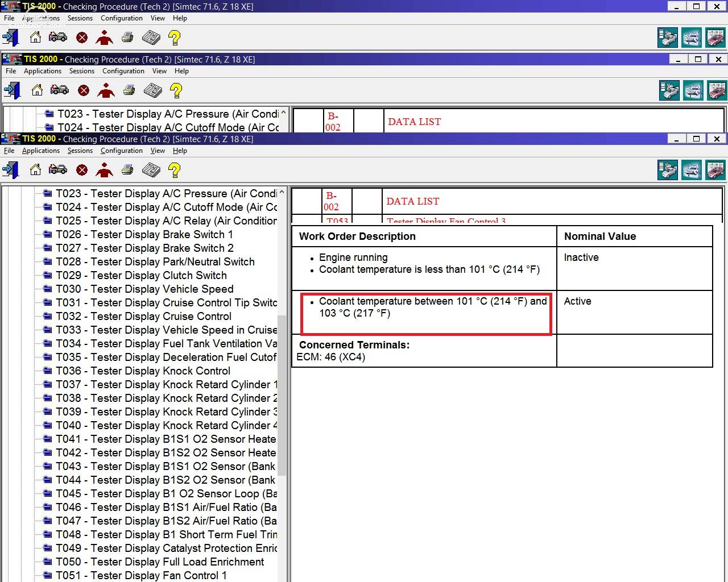Go to home page icon in front window
This screenshot has height=582, width=728.
pos(35,169)
